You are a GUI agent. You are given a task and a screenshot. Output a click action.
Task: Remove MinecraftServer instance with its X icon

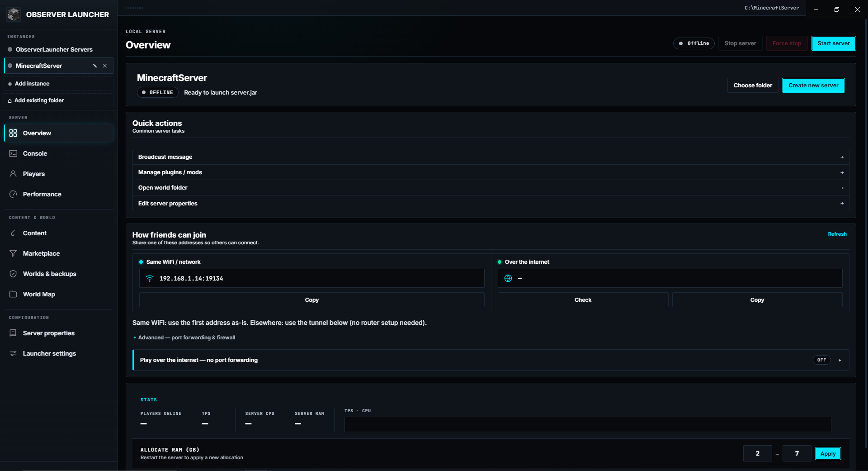pyautogui.click(x=105, y=66)
